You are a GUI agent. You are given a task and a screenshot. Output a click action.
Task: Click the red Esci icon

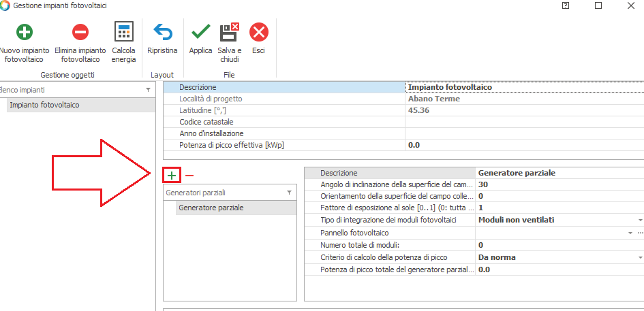click(258, 32)
